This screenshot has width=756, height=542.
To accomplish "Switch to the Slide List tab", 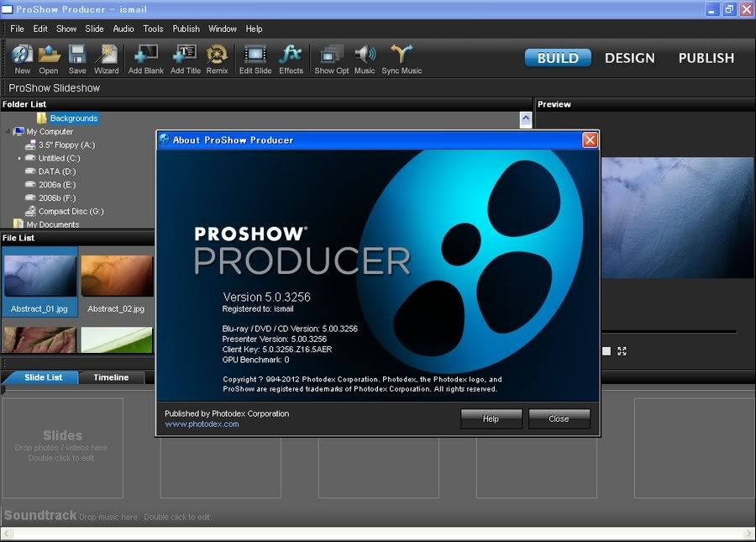I will click(43, 377).
